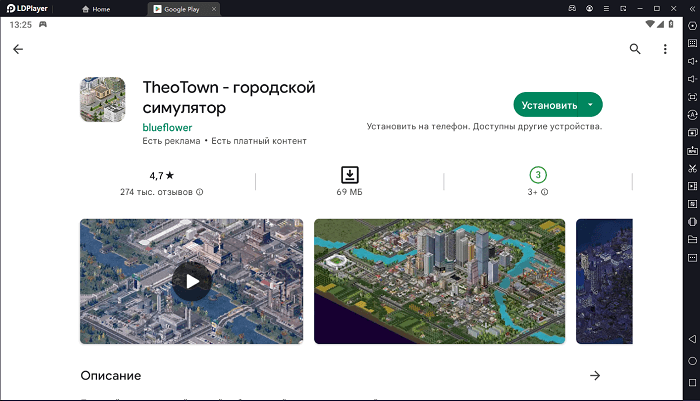Click the LDPlayer logo
This screenshot has height=401, width=700.
(x=27, y=8)
